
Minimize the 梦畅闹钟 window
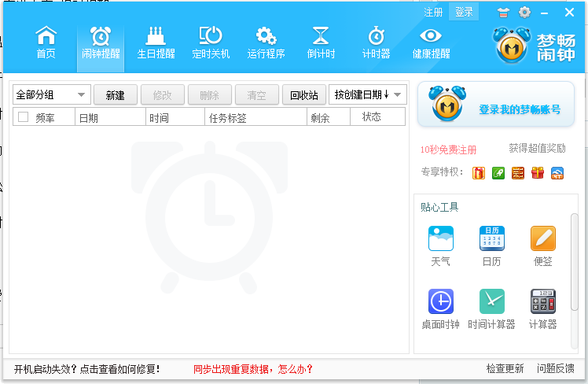[545, 13]
